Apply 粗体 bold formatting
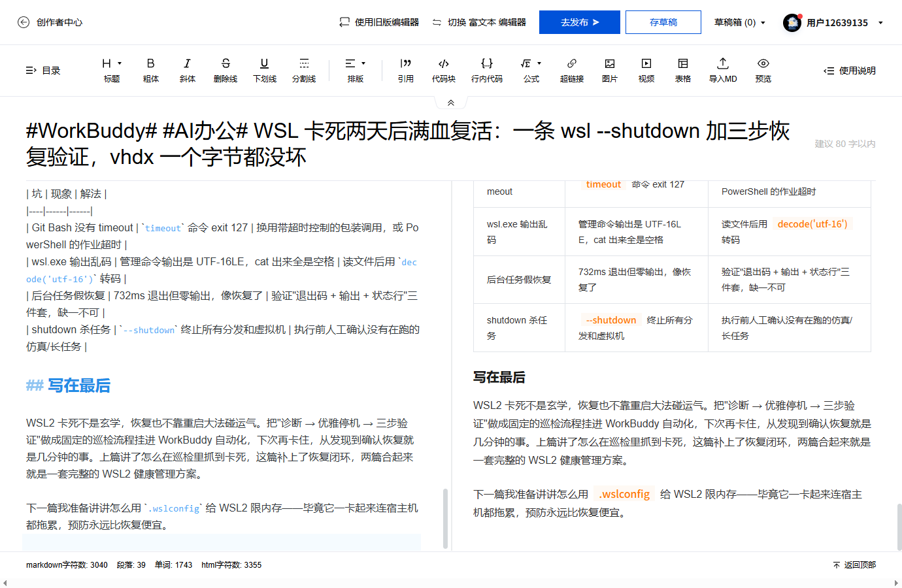The width and height of the screenshot is (902, 588). click(151, 70)
